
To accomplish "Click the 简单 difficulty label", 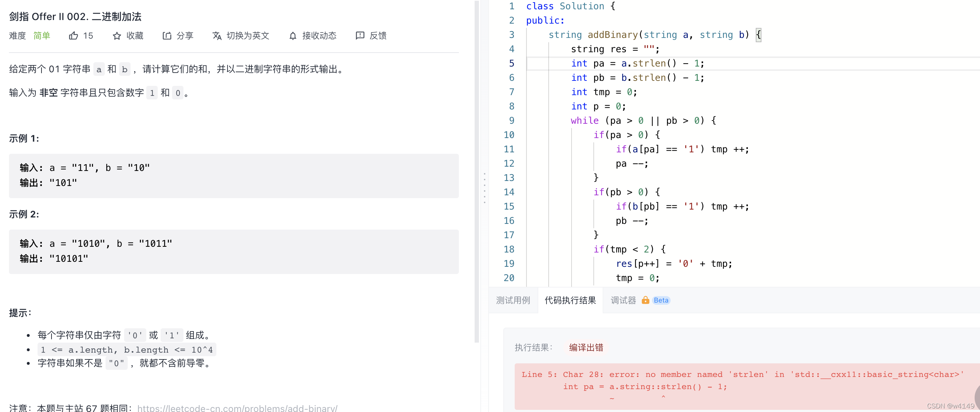I will pos(42,36).
